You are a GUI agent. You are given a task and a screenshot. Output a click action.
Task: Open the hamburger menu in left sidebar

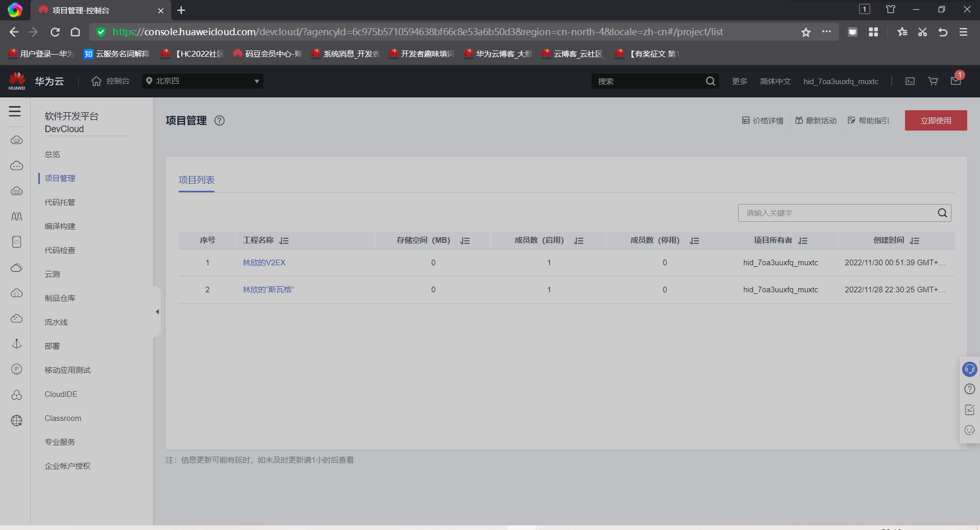[15, 111]
